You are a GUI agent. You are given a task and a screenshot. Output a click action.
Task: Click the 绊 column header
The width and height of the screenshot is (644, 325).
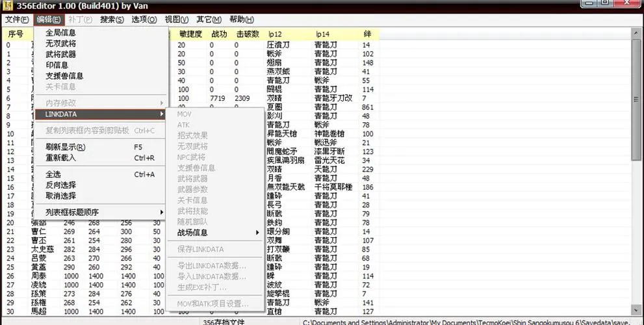368,34
